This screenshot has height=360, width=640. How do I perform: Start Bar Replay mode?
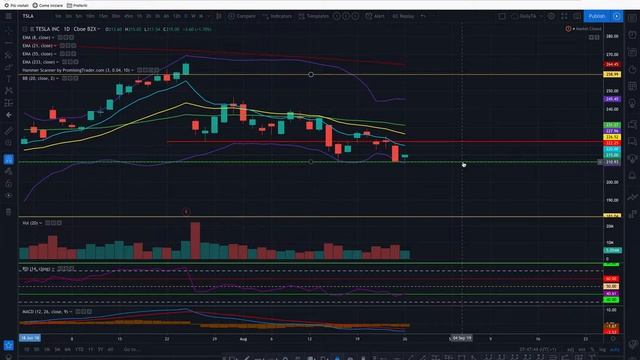[403, 16]
